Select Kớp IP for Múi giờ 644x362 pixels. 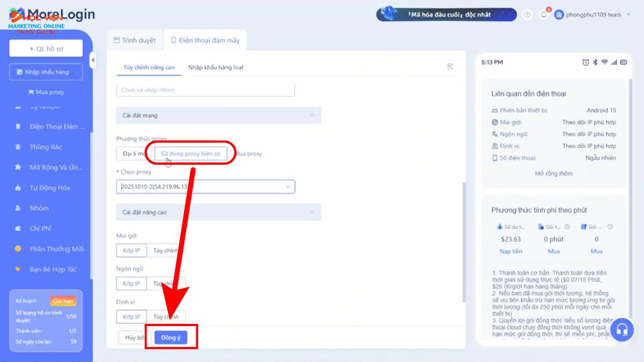[131, 250]
